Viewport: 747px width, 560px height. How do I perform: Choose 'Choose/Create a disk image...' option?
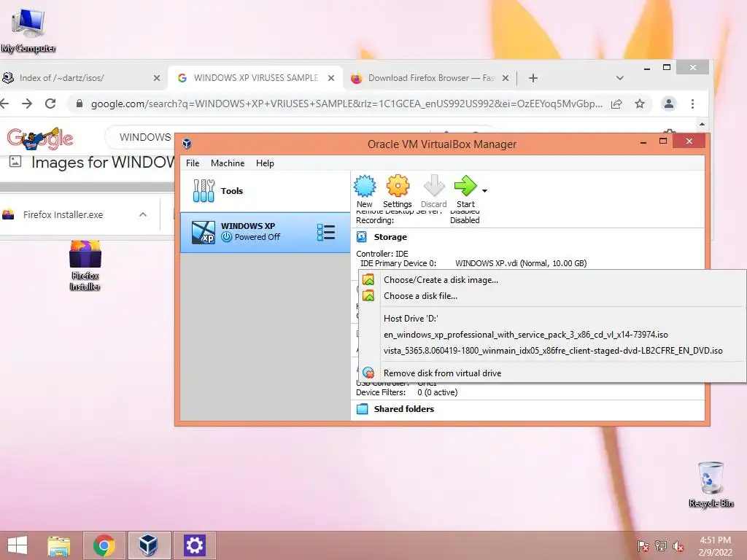tap(552, 280)
